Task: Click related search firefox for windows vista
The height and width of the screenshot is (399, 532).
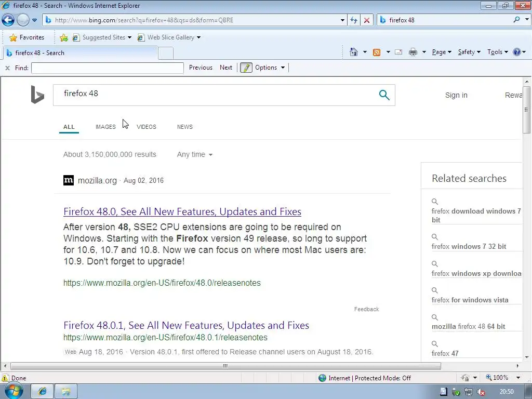Action: point(470,300)
